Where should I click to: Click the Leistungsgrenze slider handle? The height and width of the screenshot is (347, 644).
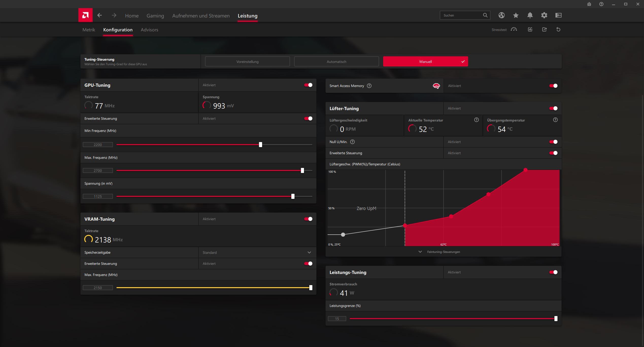(x=556, y=319)
